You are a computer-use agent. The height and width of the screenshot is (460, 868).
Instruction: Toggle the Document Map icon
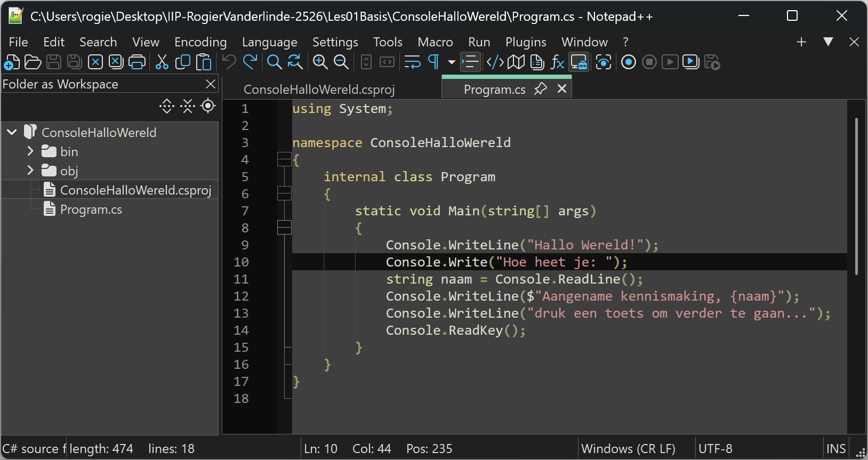(516, 62)
